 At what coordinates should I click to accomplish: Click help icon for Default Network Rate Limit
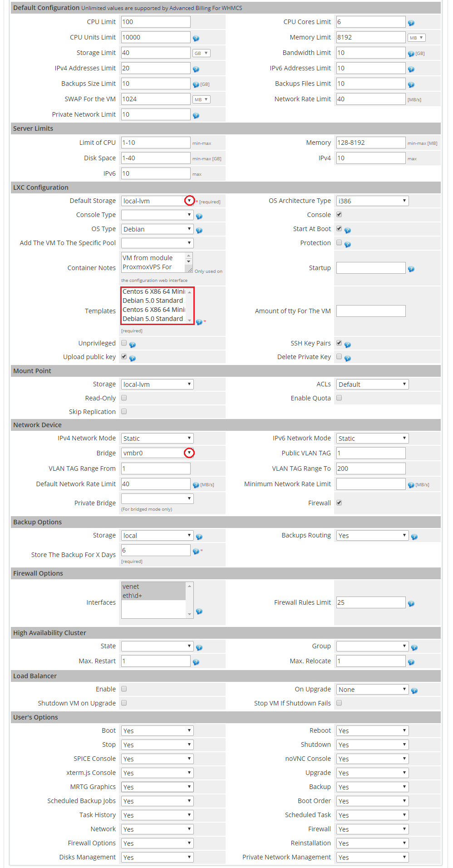click(x=196, y=485)
